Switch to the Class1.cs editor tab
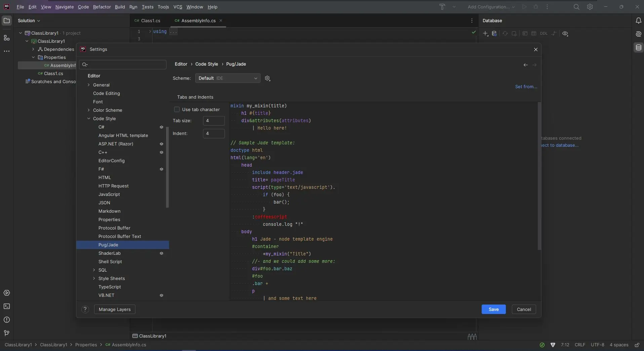 coord(148,21)
